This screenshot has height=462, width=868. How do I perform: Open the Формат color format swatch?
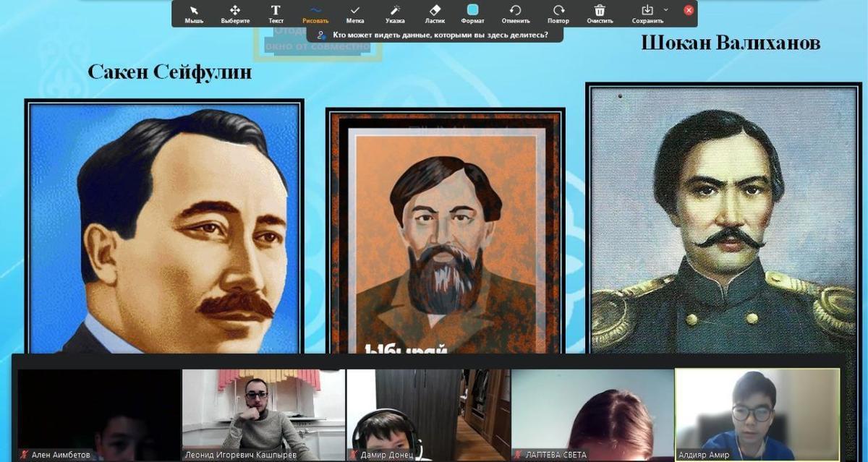pyautogui.click(x=472, y=12)
